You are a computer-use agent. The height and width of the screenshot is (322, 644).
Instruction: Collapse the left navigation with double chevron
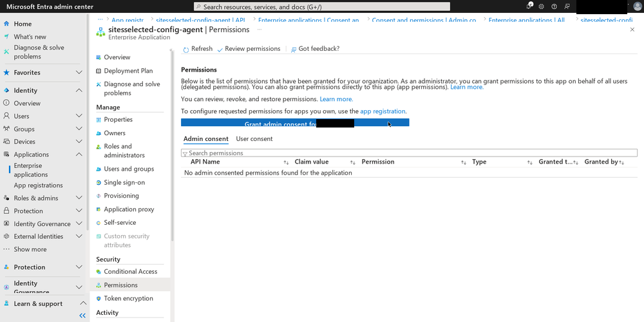pyautogui.click(x=82, y=316)
